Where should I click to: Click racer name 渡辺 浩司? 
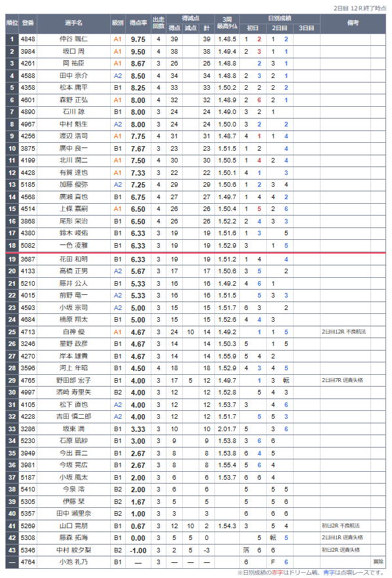tap(74, 136)
